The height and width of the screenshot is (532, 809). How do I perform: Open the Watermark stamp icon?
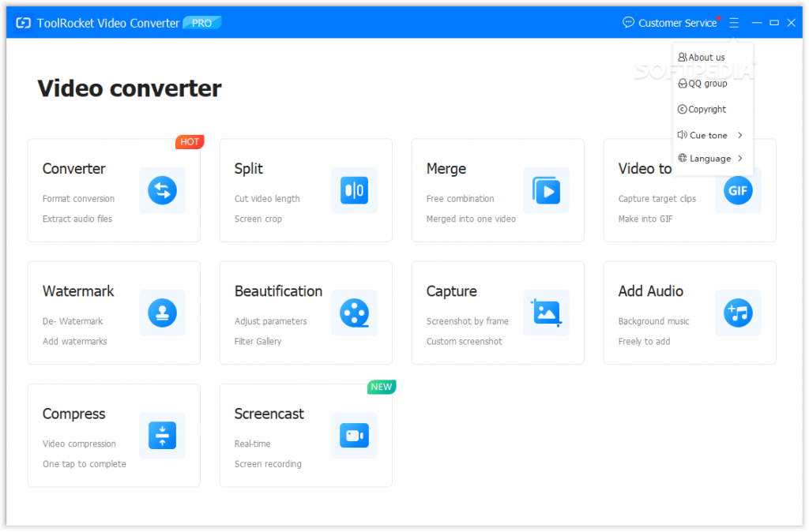(162, 313)
